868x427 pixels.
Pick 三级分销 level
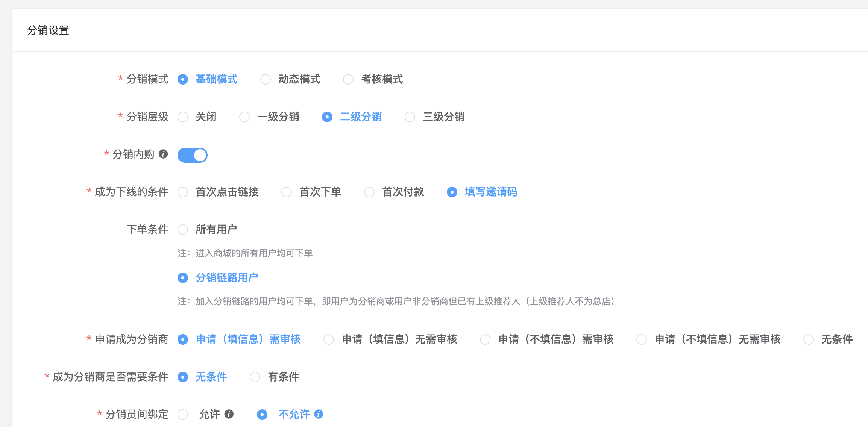pos(410,117)
